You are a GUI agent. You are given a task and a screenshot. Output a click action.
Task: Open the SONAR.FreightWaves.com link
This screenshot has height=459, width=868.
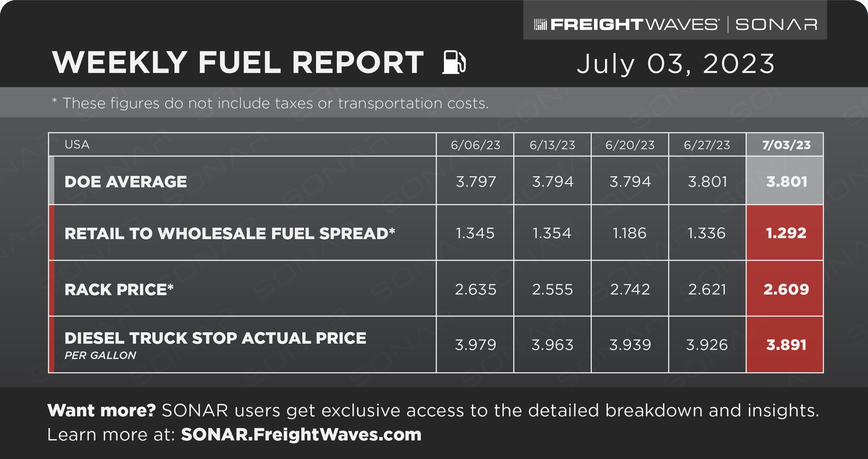(301, 434)
